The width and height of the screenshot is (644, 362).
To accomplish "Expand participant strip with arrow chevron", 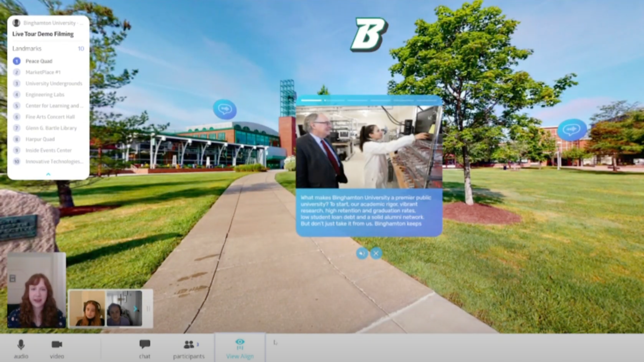I will [136, 309].
